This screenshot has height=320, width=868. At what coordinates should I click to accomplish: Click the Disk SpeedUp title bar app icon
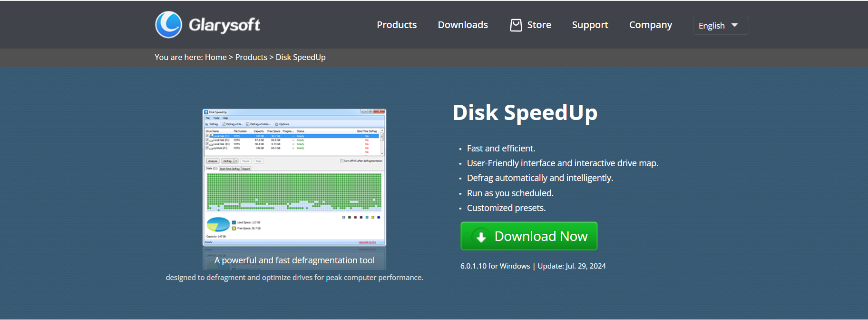206,112
